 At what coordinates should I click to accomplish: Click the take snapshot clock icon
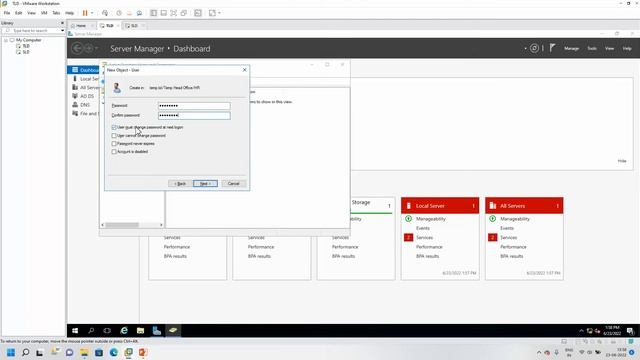[x=119, y=13]
